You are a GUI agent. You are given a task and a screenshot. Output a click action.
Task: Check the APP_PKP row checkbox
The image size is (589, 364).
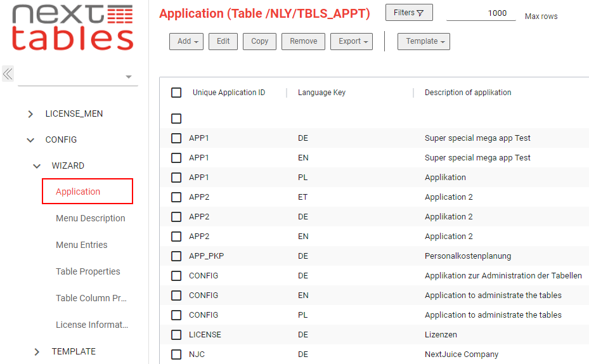click(x=176, y=256)
